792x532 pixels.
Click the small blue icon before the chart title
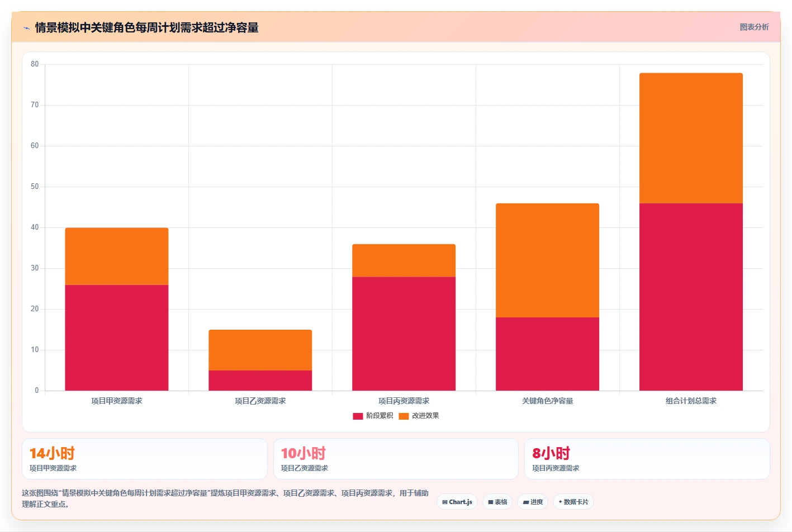tap(26, 28)
